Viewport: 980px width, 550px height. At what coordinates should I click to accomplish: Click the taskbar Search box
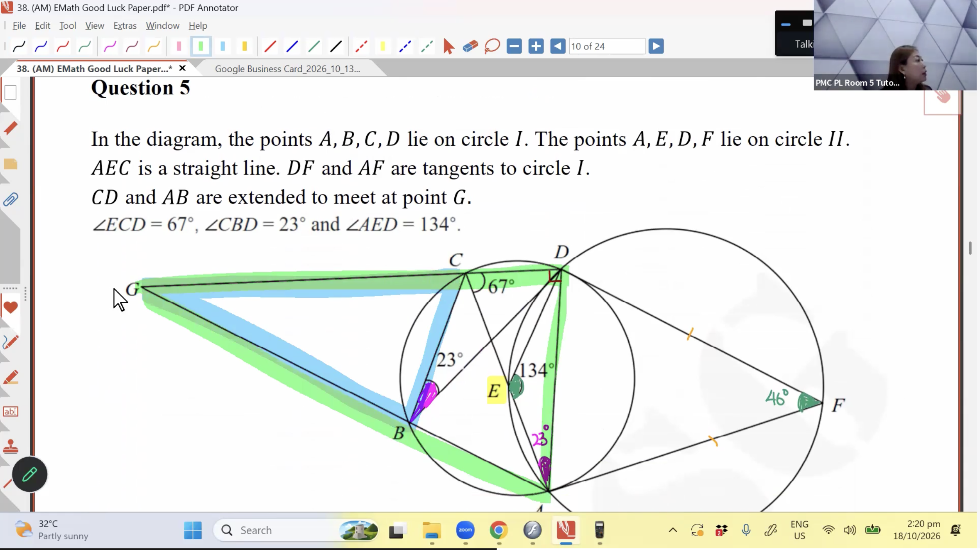pos(296,530)
